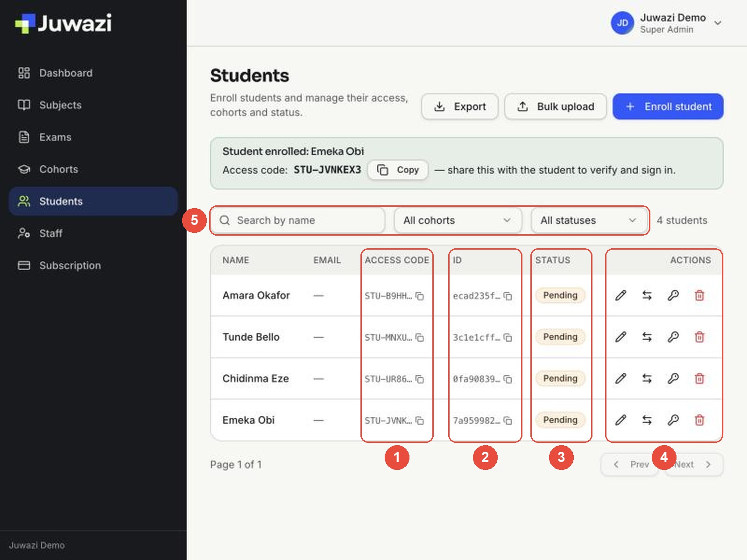The image size is (747, 560).
Task: Delete Chidinma Eze with trash icon
Action: click(699, 378)
